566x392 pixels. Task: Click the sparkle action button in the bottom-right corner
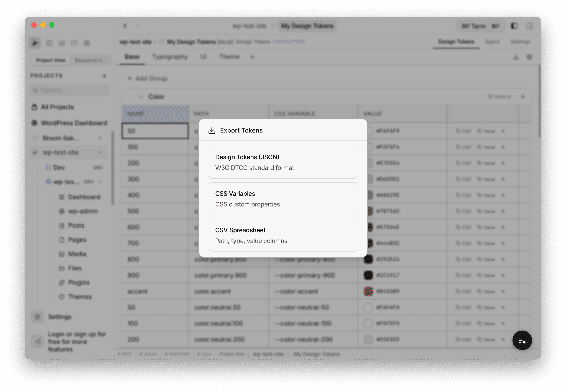point(522,340)
